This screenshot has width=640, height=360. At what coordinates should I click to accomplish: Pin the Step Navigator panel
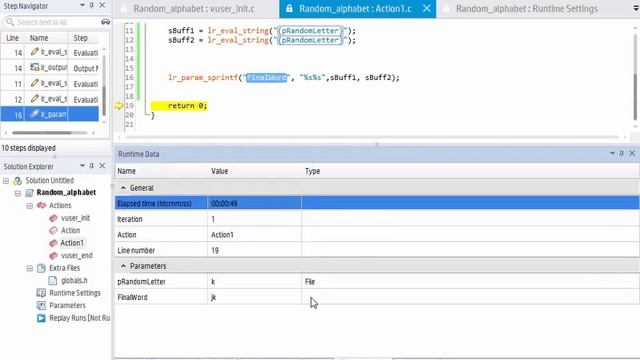(x=92, y=5)
